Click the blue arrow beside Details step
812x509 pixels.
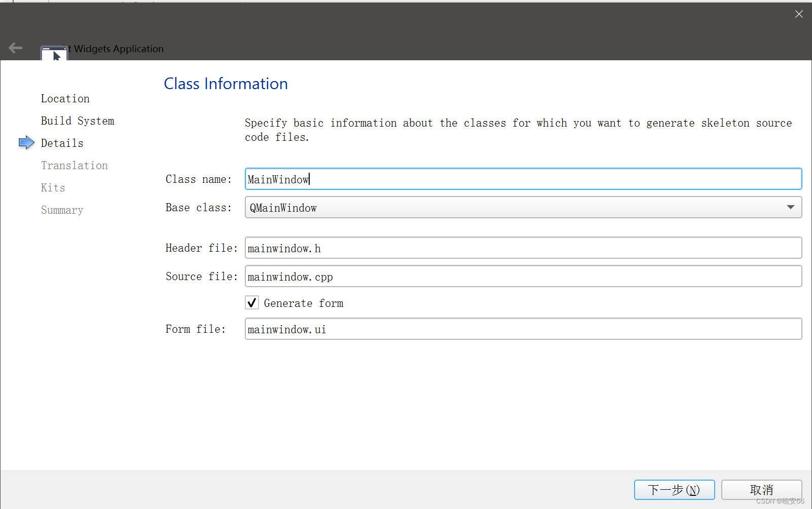point(26,143)
